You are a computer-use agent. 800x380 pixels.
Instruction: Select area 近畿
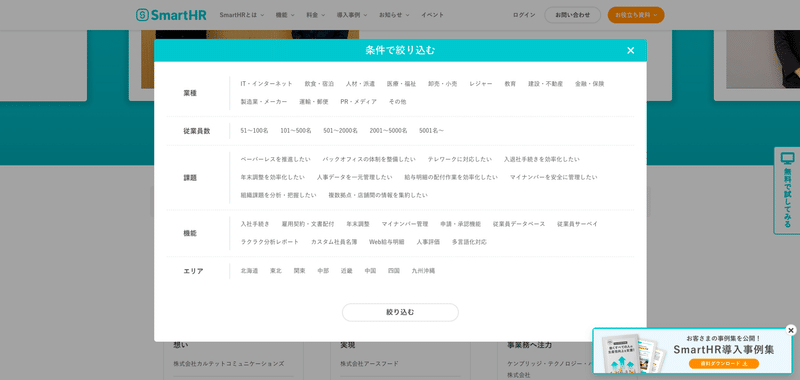point(346,271)
